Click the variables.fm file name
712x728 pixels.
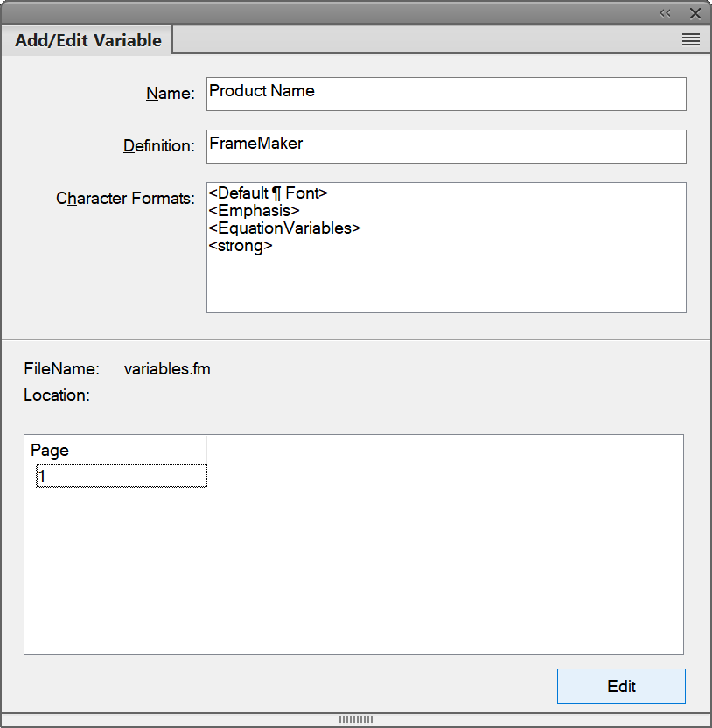point(166,368)
